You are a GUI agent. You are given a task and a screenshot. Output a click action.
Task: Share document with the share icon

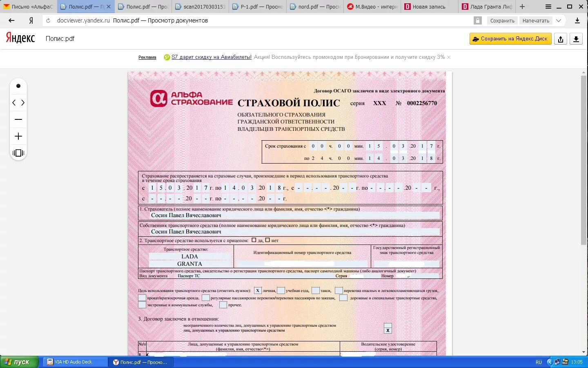click(561, 39)
